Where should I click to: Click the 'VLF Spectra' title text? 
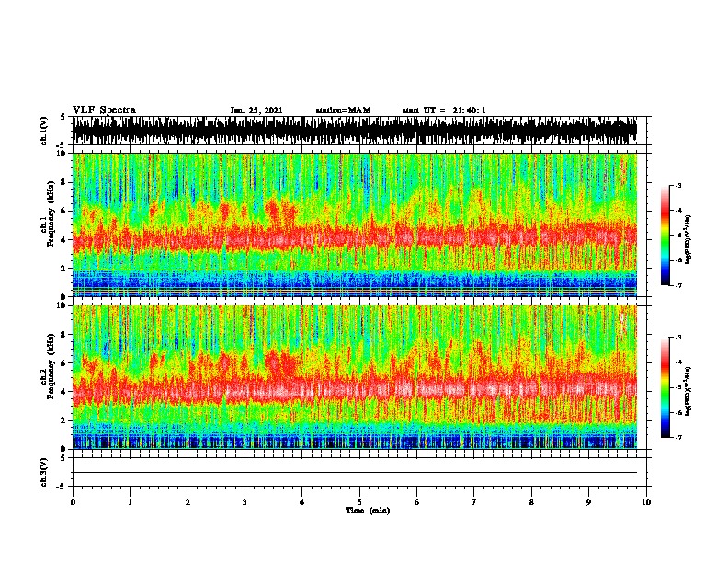point(104,110)
